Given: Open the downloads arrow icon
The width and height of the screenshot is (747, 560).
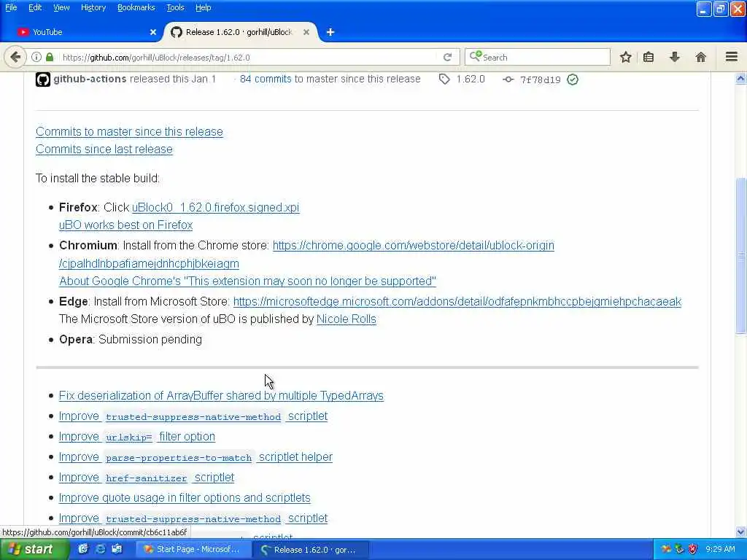Looking at the screenshot, I should (674, 57).
